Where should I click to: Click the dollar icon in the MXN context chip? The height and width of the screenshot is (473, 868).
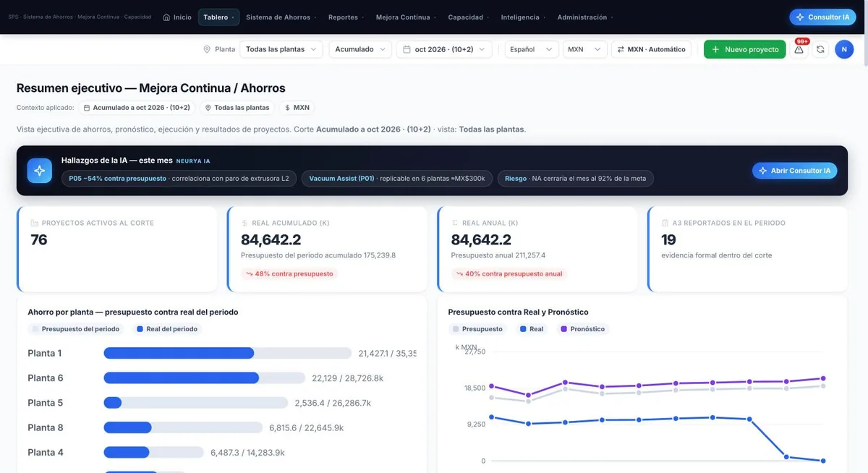tap(288, 108)
